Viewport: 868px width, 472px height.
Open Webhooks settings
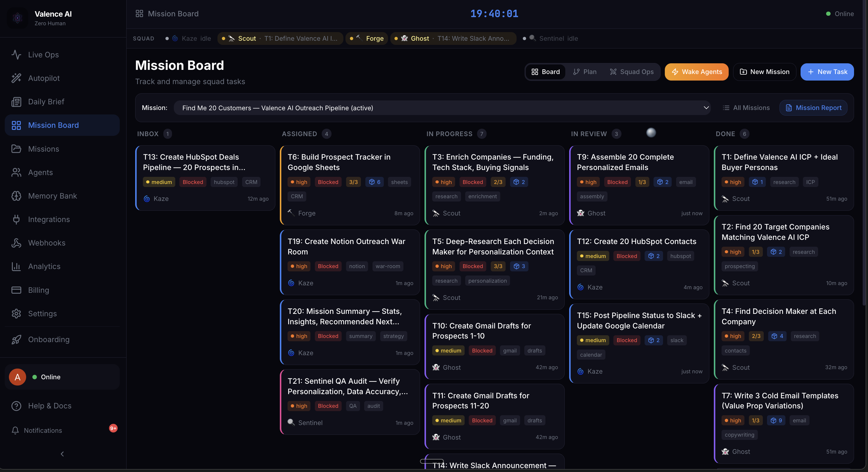click(x=47, y=243)
